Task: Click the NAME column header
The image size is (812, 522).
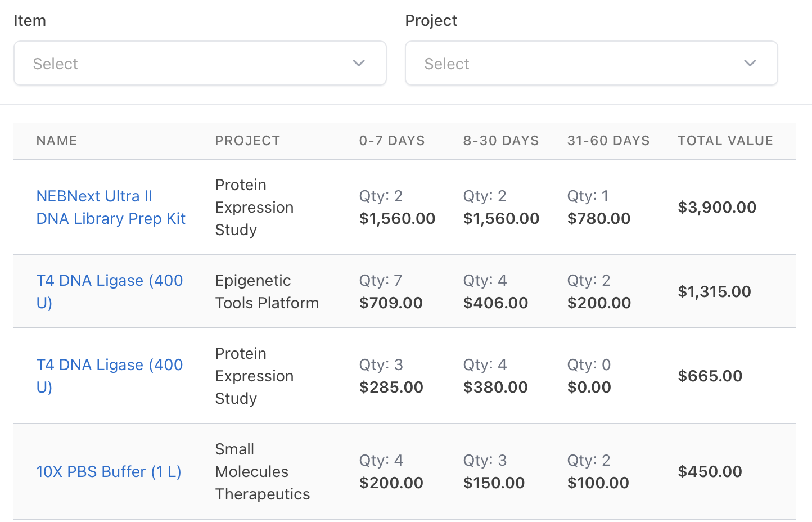Action: [57, 141]
